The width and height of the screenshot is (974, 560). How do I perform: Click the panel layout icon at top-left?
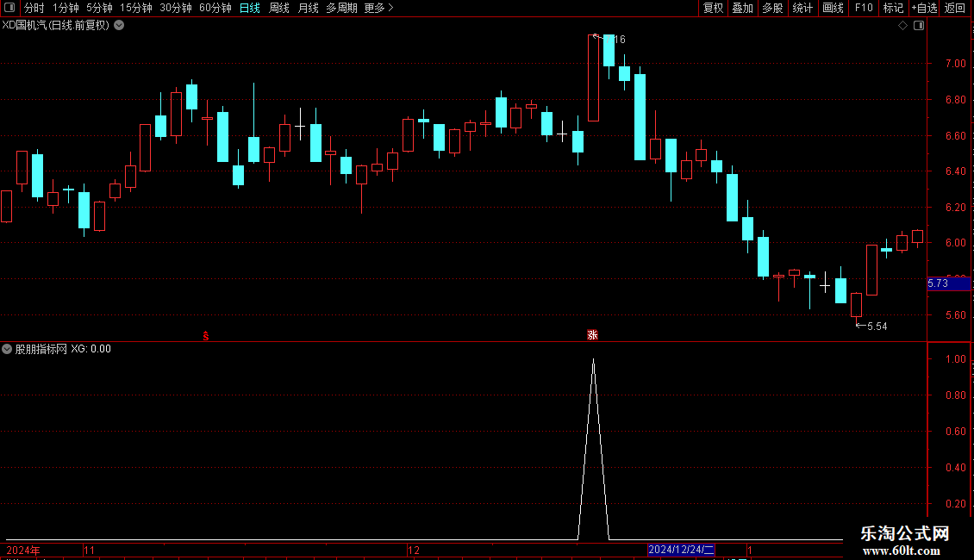click(9, 8)
